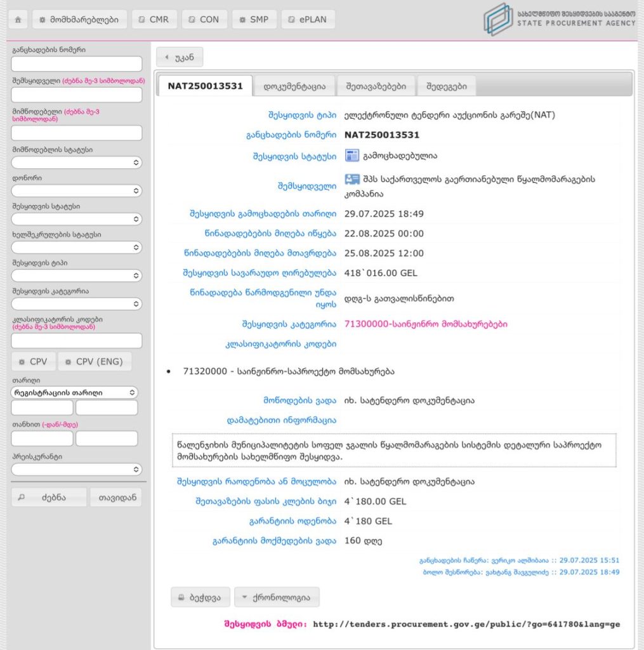Click the procuring entity card icon
Image resolution: width=644 pixels, height=650 pixels.
[352, 180]
